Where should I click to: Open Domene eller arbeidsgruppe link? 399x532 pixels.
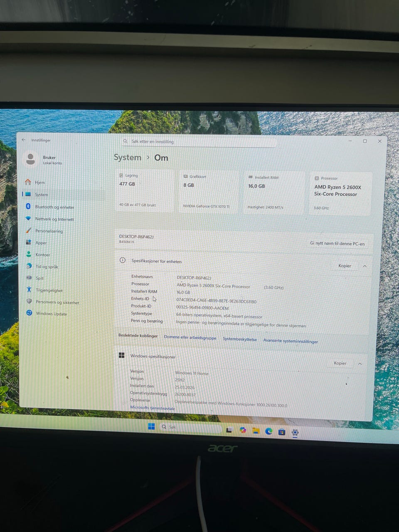coord(190,337)
